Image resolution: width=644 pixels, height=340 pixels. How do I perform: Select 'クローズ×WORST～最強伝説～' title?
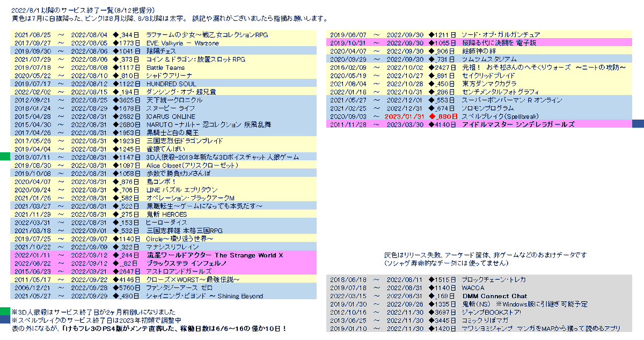pyautogui.click(x=193, y=279)
